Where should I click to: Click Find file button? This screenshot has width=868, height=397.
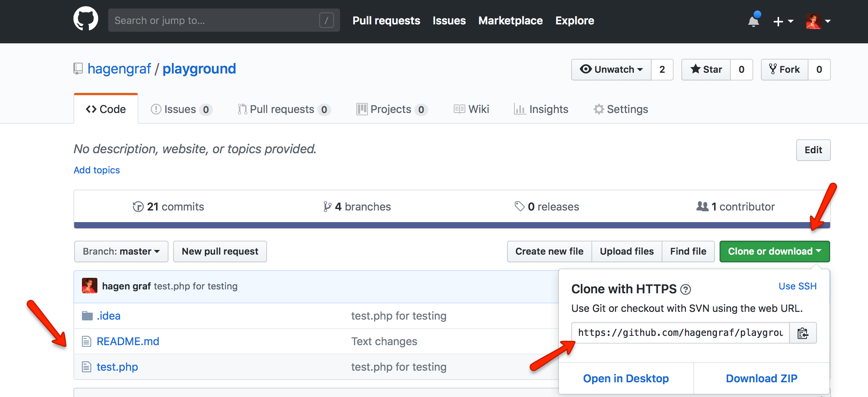tap(688, 252)
